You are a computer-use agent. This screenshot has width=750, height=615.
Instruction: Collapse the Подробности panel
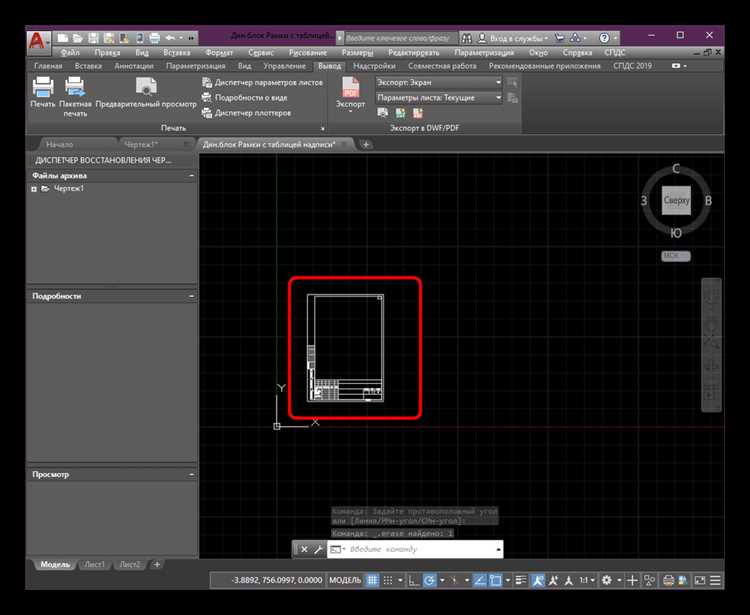point(191,297)
